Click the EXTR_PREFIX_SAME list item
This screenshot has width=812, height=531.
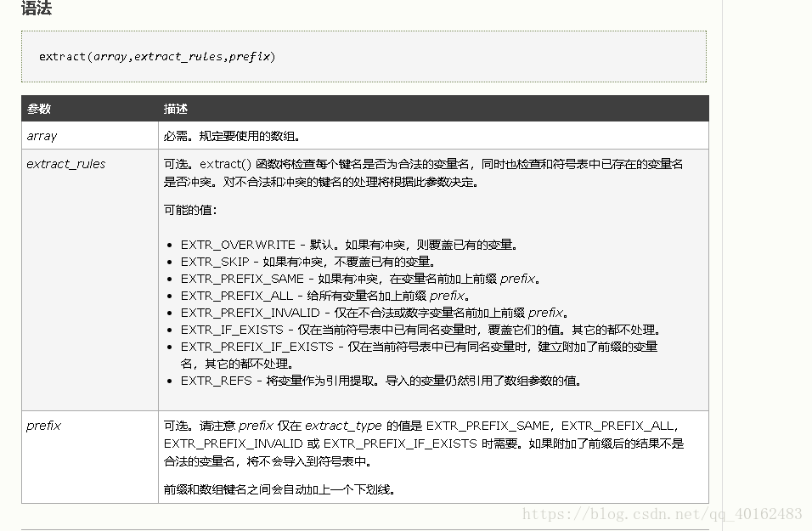click(x=360, y=279)
